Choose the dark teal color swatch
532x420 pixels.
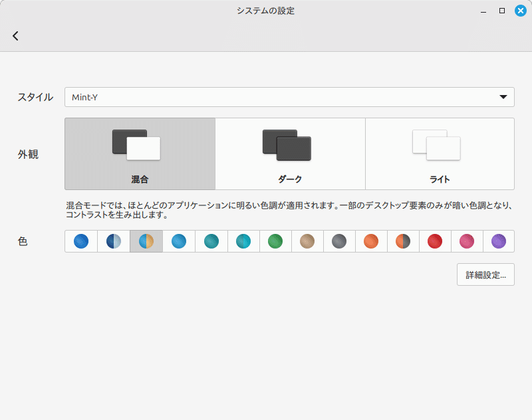tap(211, 241)
